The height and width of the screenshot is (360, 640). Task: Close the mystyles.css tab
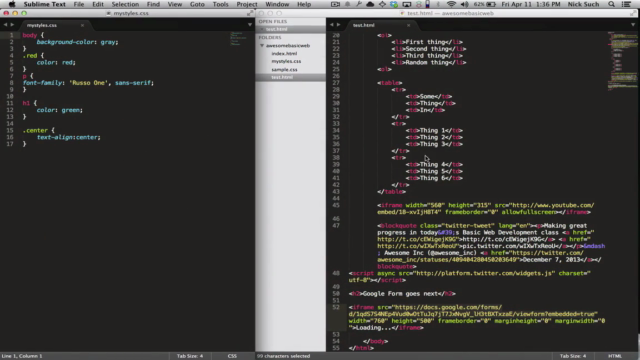(82, 25)
